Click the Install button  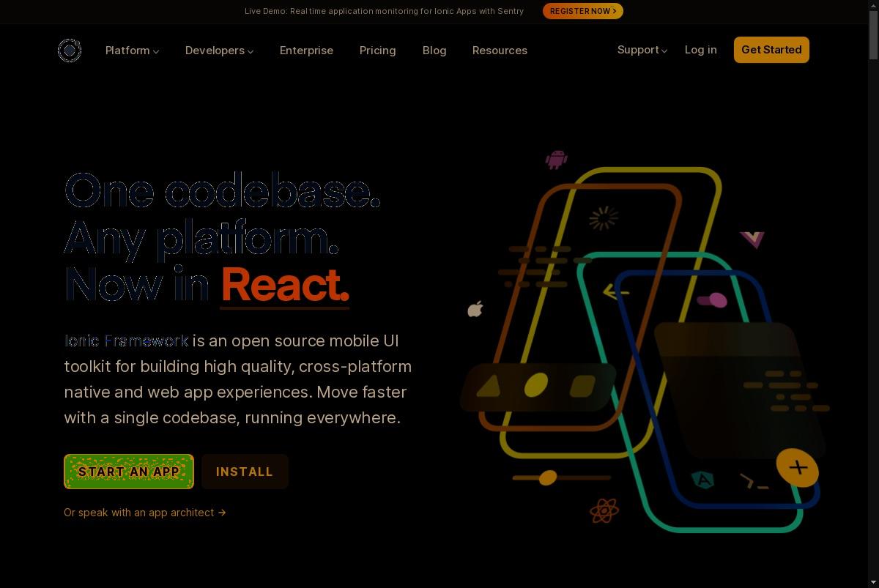(x=245, y=472)
